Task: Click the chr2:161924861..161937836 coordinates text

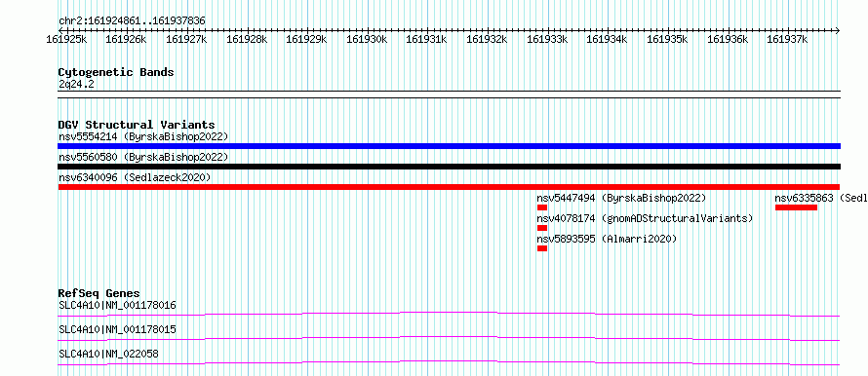Action: [132, 21]
